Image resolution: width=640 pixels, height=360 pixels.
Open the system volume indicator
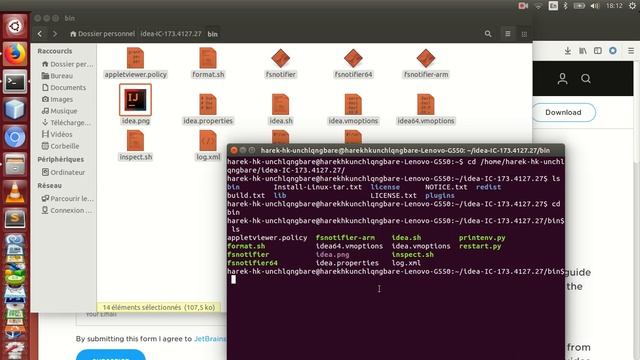tap(595, 6)
